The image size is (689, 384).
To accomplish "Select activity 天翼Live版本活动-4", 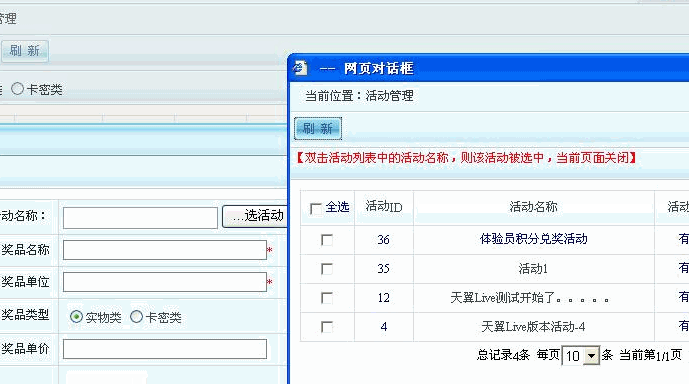I will tap(533, 327).
